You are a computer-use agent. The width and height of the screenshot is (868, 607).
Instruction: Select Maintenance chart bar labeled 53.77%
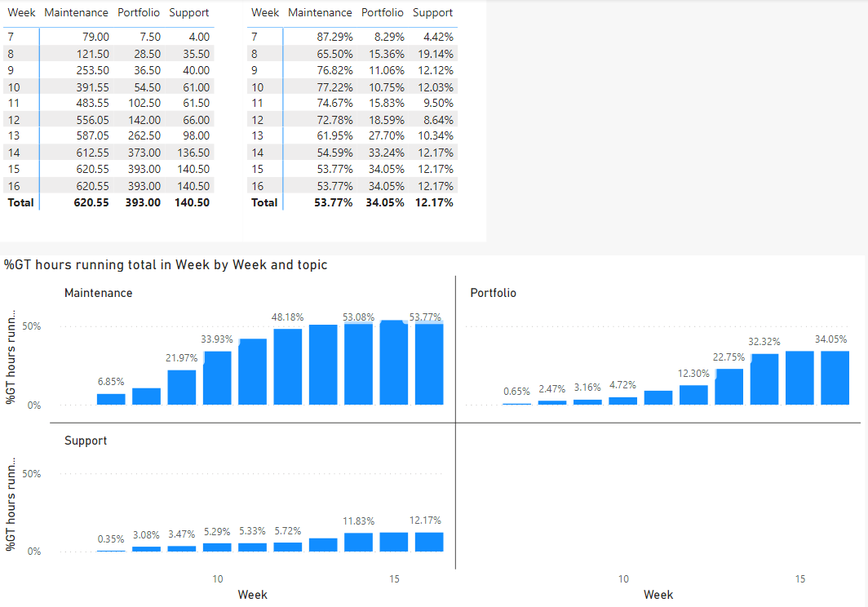429,364
